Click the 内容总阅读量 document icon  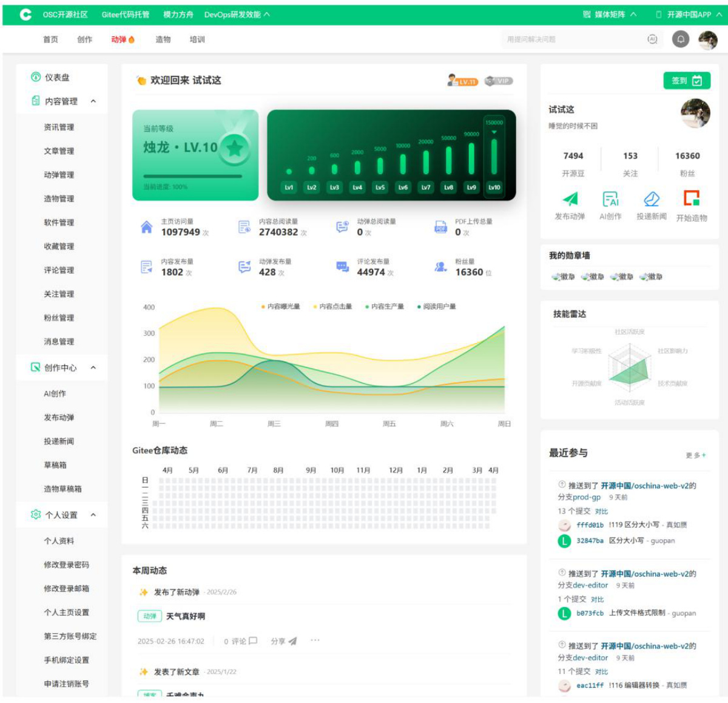click(244, 227)
